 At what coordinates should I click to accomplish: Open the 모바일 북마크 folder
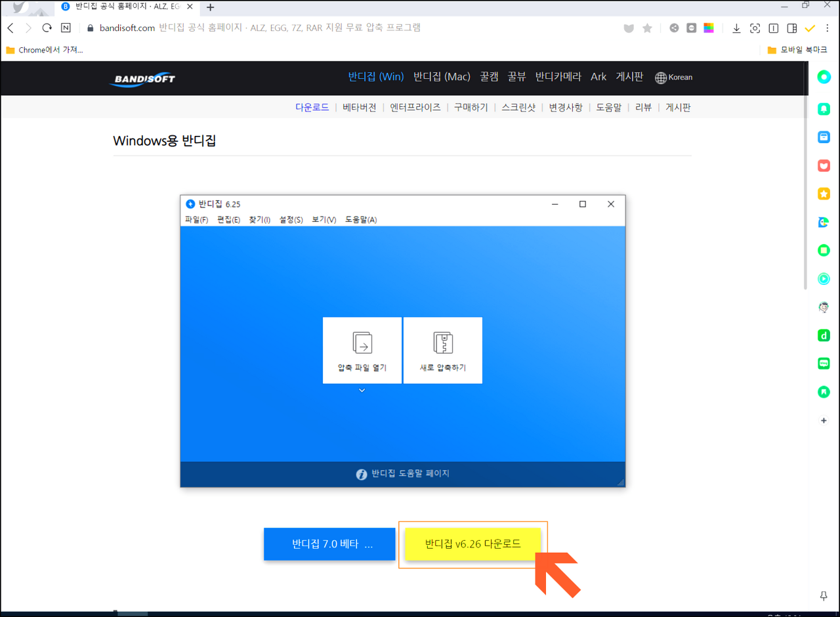tap(797, 50)
